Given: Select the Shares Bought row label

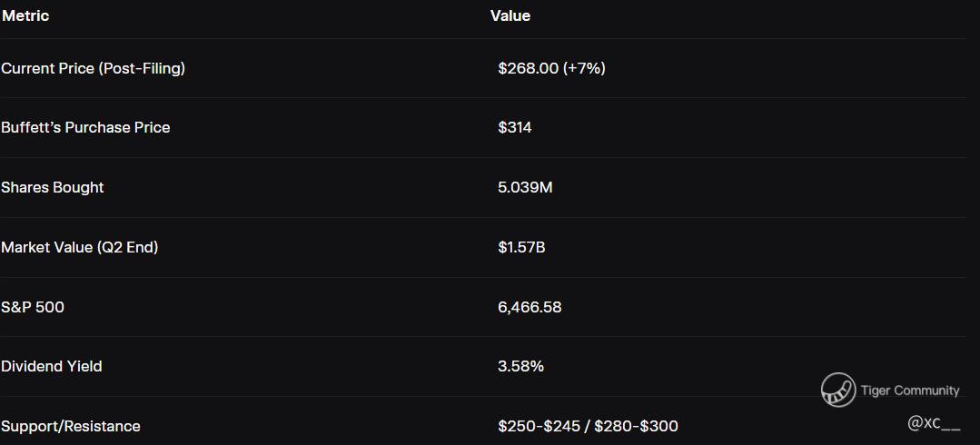Looking at the screenshot, I should [53, 187].
